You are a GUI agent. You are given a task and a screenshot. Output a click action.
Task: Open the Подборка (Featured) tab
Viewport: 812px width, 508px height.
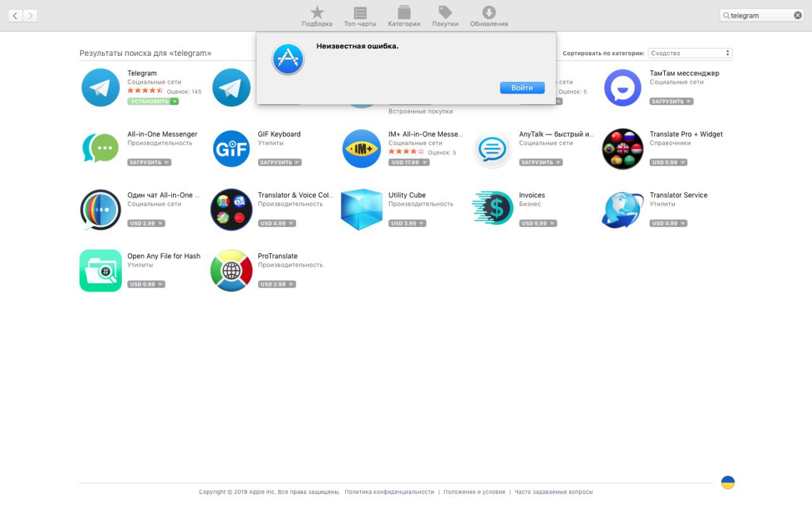click(x=317, y=17)
